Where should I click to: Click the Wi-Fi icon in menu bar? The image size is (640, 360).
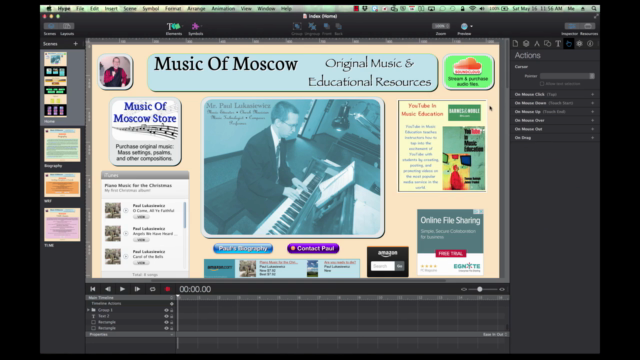[x=472, y=9]
